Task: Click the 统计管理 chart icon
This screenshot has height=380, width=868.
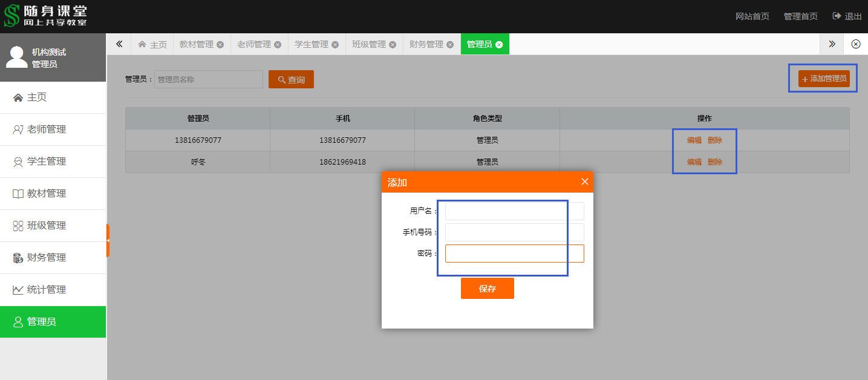Action: [18, 290]
